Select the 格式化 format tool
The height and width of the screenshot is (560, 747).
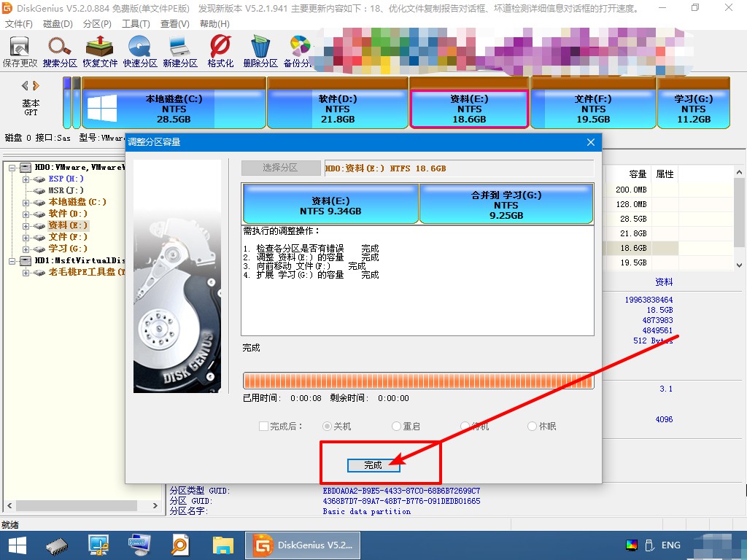tap(220, 52)
